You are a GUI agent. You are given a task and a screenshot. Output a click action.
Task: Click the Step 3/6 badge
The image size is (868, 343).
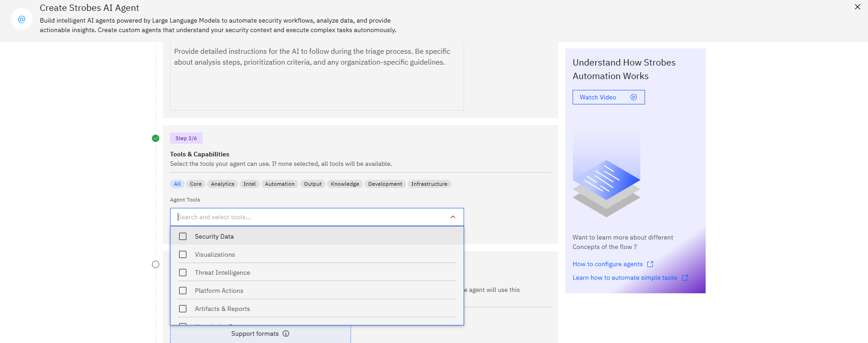click(x=186, y=138)
